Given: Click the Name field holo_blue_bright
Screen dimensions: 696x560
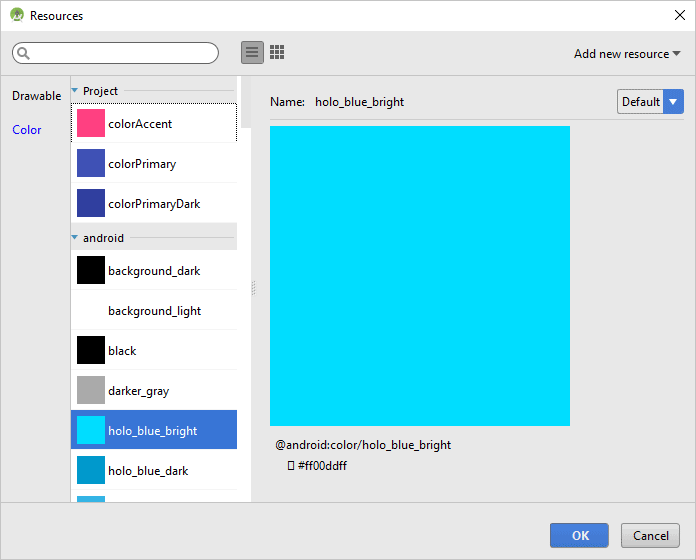Looking at the screenshot, I should point(359,102).
